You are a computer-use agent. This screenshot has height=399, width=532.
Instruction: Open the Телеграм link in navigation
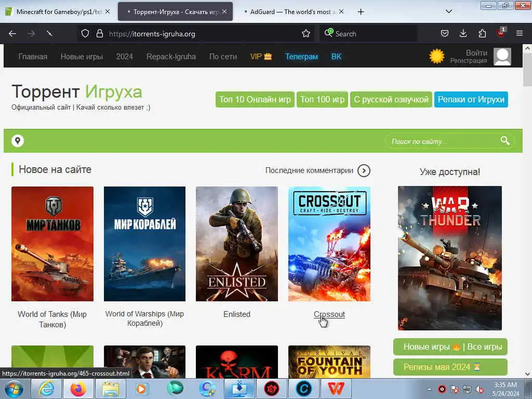pos(302,57)
